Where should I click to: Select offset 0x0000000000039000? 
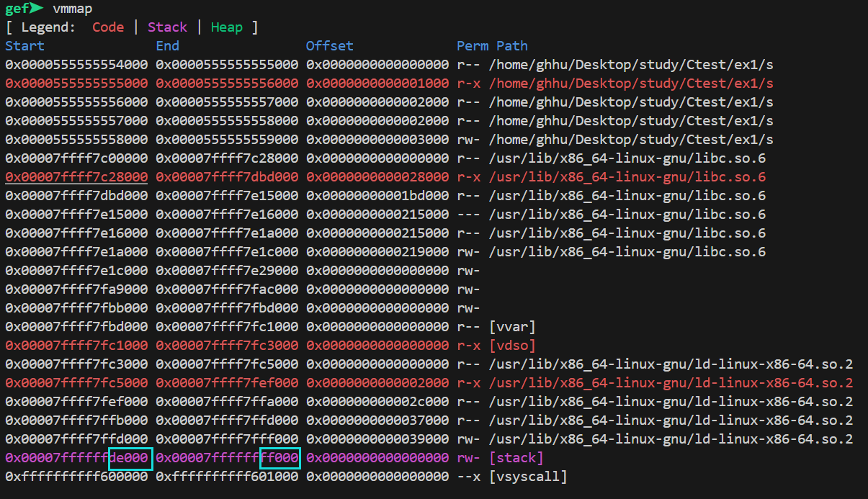(x=377, y=439)
